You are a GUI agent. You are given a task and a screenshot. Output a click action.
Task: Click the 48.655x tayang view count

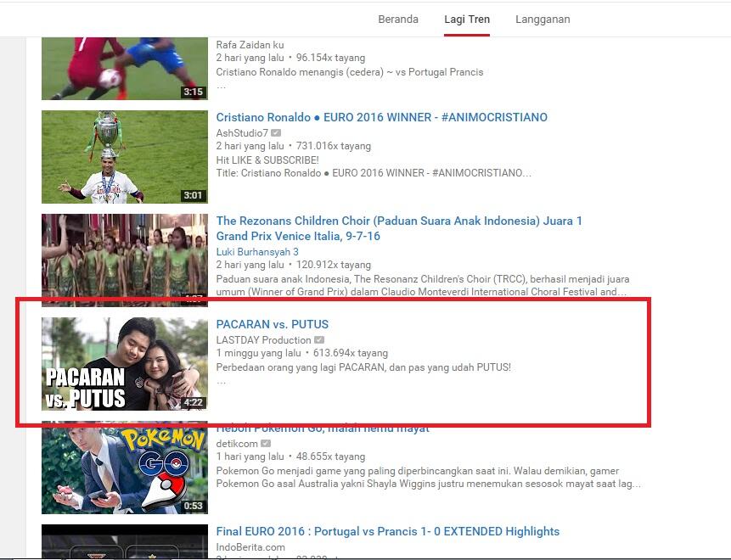pyautogui.click(x=330, y=456)
